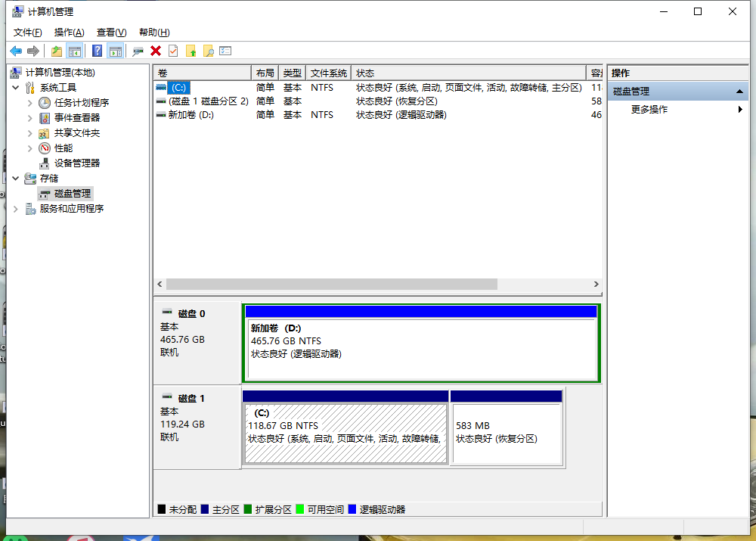Open the 查看(V) menu
756x541 pixels.
click(111, 33)
